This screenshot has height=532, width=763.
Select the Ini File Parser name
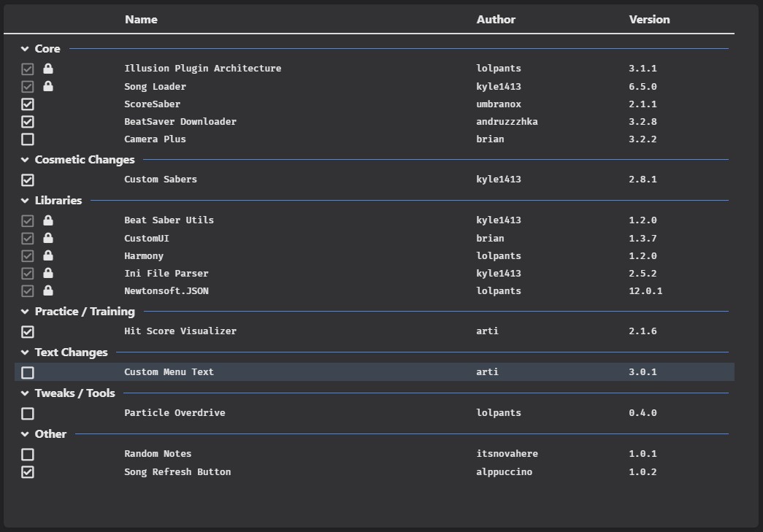coord(166,273)
